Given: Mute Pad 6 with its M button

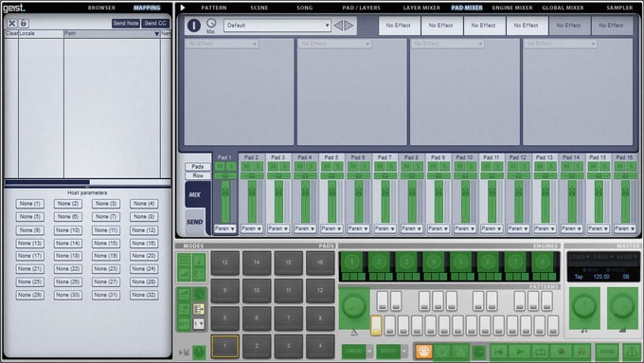Looking at the screenshot, I should click(x=353, y=167).
